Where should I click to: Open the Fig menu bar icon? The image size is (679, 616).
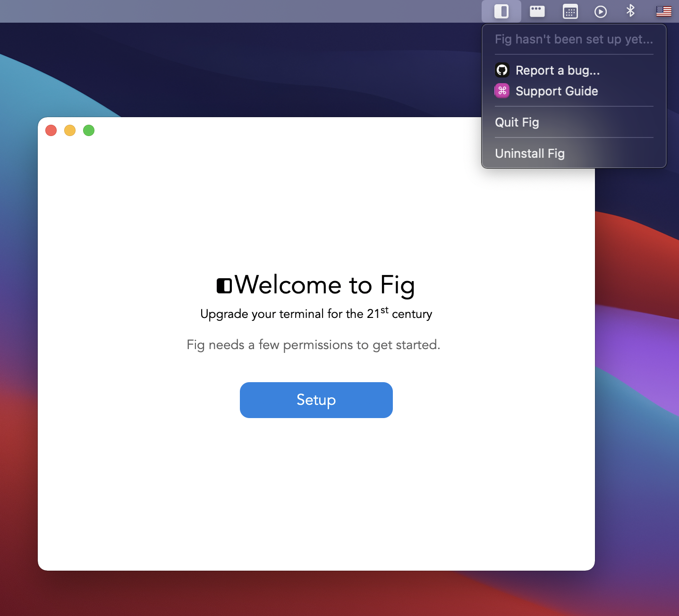501,11
